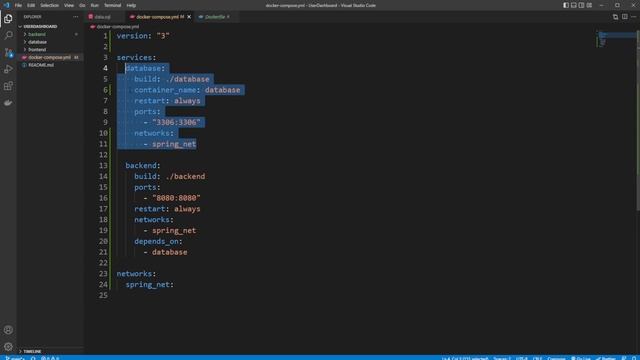Click sync changes icon in status bar

[x=33, y=358]
